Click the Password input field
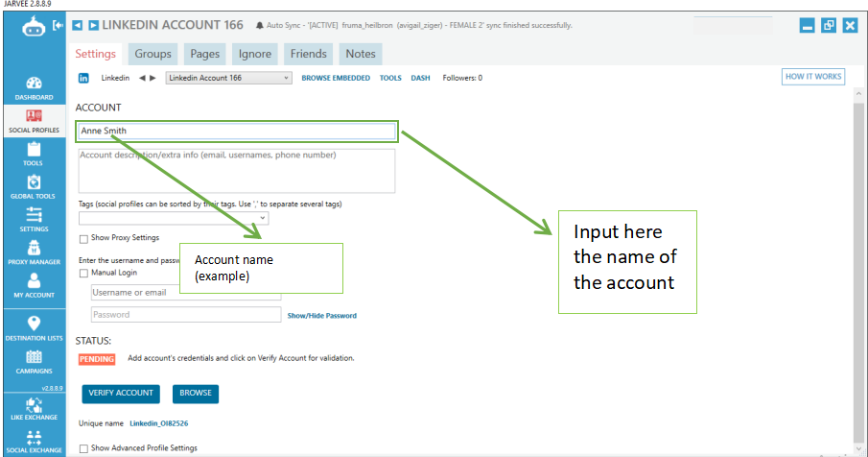The width and height of the screenshot is (868, 457). coord(186,315)
